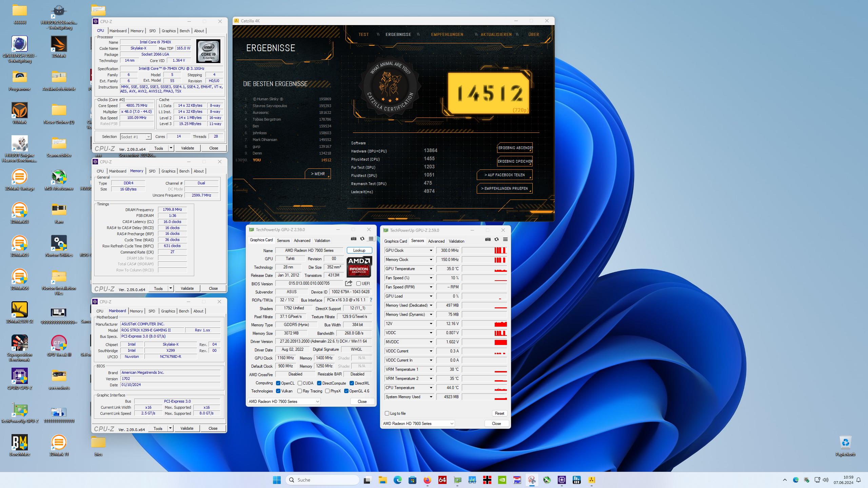
Task: Expand Tools dropdown arrow in CPU-Z Mainboard window
Action: pyautogui.click(x=170, y=428)
